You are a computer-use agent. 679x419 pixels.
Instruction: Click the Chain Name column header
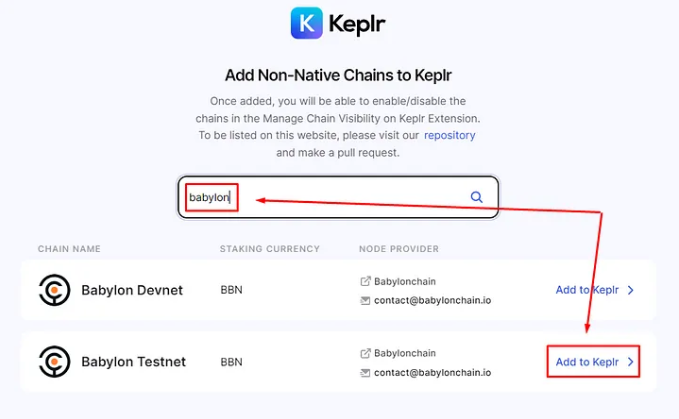coord(69,249)
